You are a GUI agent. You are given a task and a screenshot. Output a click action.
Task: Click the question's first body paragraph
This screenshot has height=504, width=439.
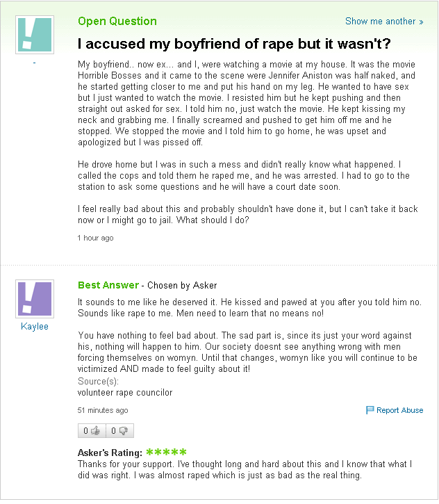pos(246,103)
